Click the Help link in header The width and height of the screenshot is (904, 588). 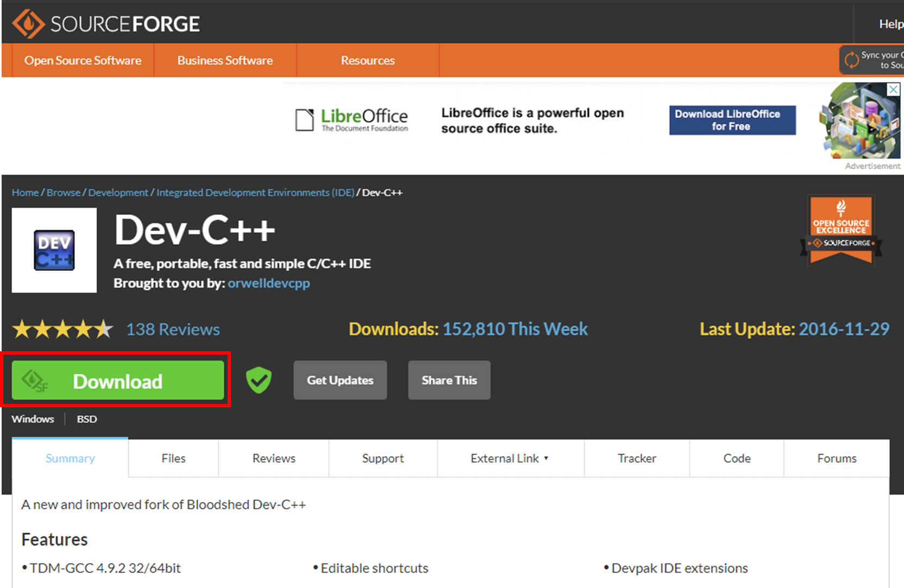coord(891,24)
